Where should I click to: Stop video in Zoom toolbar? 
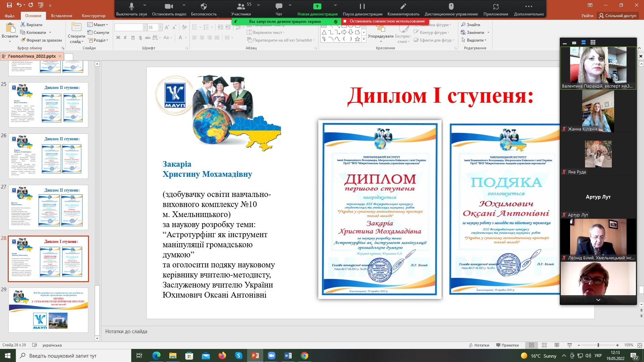(x=169, y=6)
